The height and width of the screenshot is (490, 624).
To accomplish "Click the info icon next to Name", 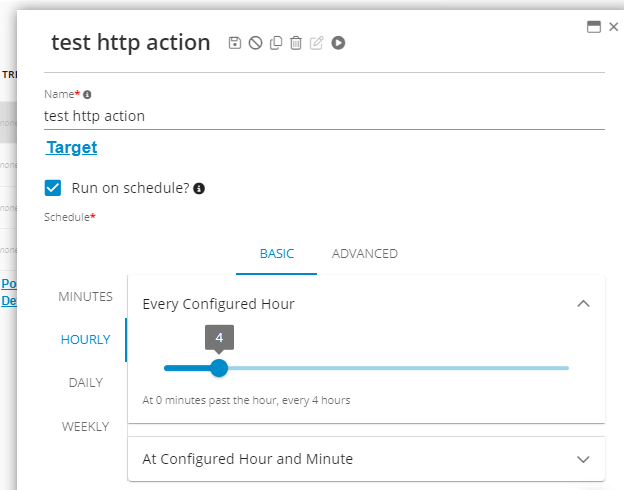I will coord(87,94).
